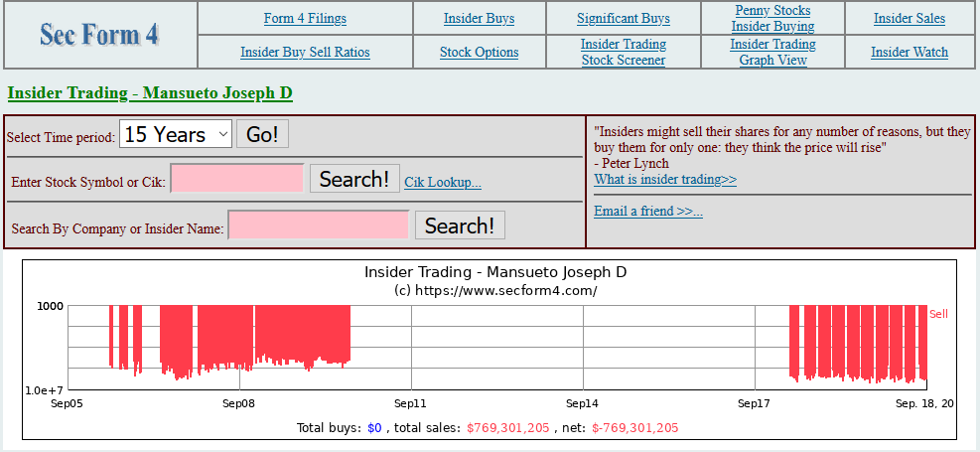
Task: Open the Form 4 Filings link
Action: tap(305, 18)
